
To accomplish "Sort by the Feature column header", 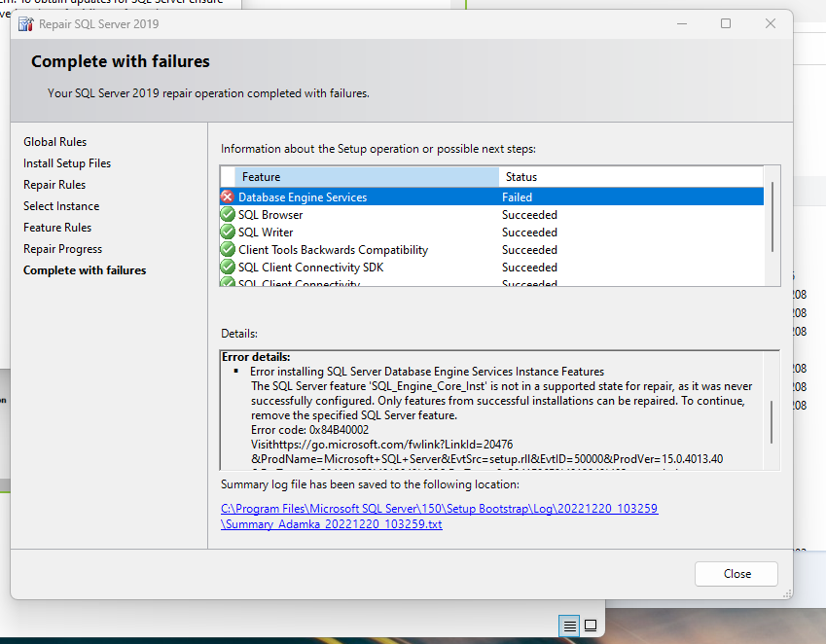I will pos(367,177).
